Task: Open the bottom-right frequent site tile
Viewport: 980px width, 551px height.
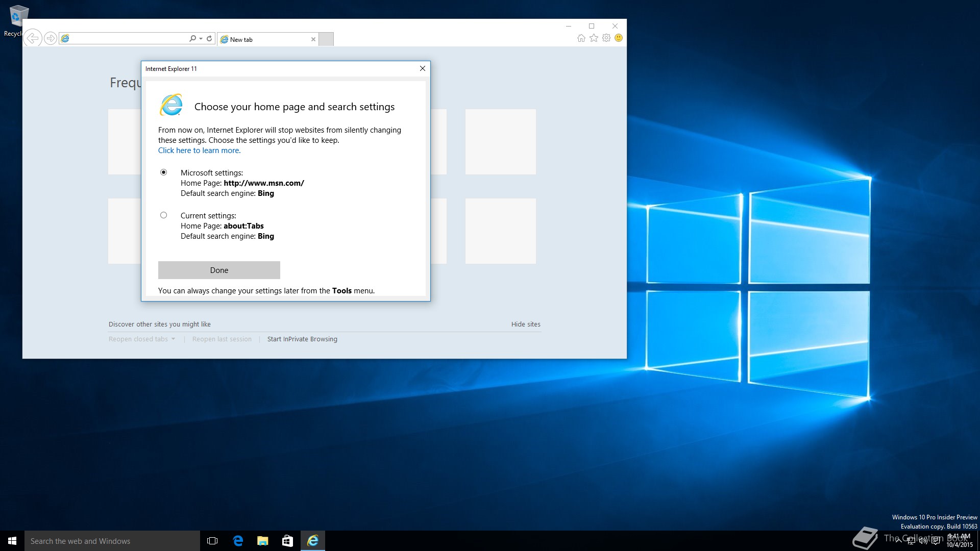Action: point(501,231)
